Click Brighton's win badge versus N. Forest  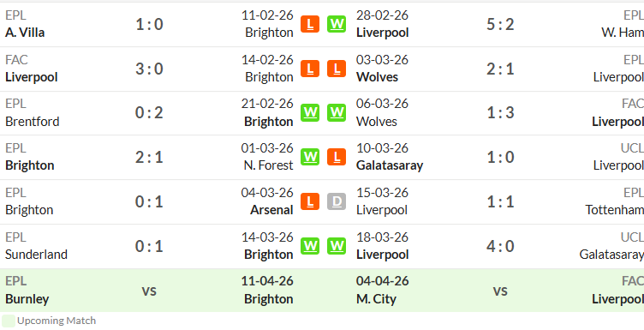[x=310, y=157]
